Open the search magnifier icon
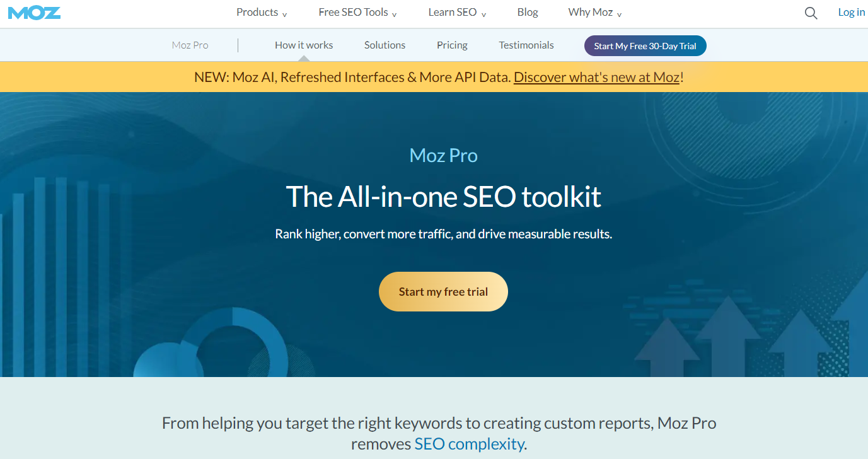The image size is (868, 459). [811, 13]
